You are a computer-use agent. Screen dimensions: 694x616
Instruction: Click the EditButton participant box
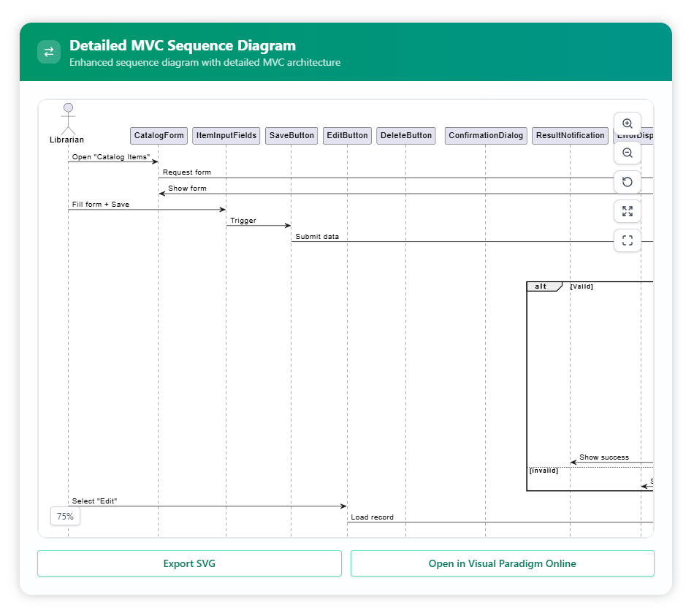pyautogui.click(x=347, y=135)
